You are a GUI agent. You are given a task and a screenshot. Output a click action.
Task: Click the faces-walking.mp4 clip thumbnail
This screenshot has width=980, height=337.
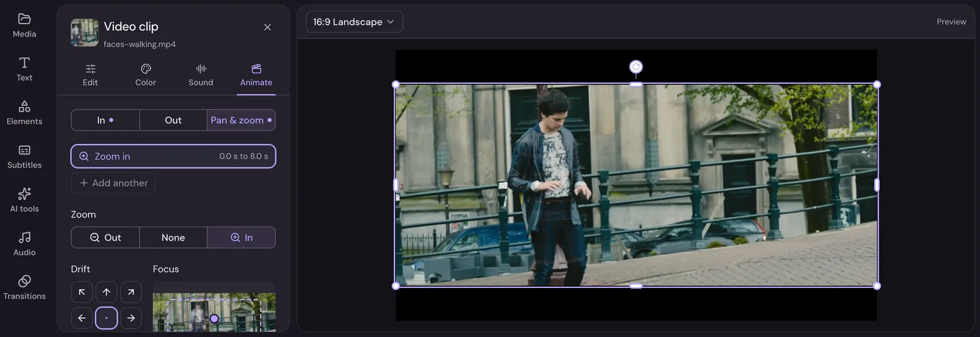(x=85, y=32)
